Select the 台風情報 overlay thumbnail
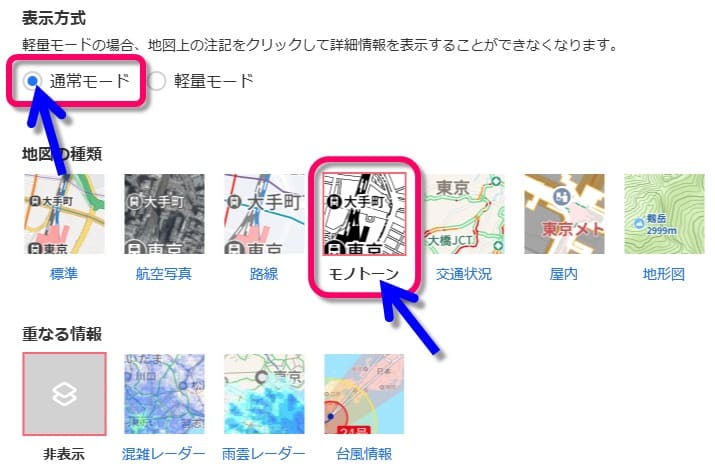 (364, 394)
